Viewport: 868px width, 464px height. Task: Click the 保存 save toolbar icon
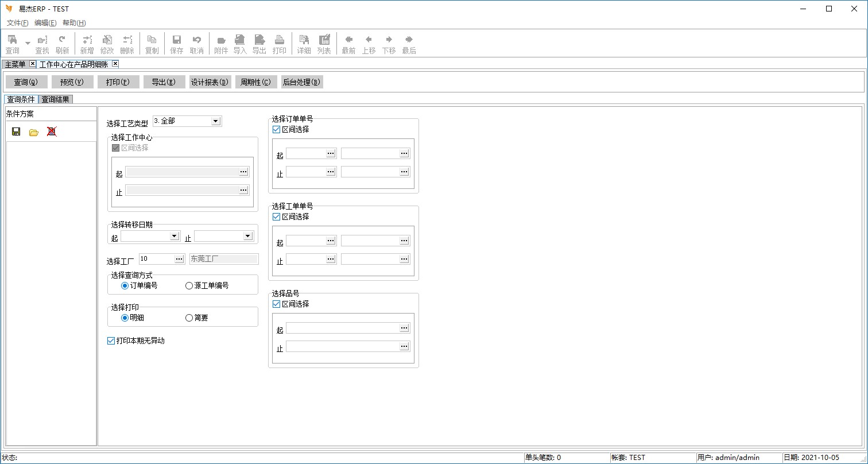[177, 40]
